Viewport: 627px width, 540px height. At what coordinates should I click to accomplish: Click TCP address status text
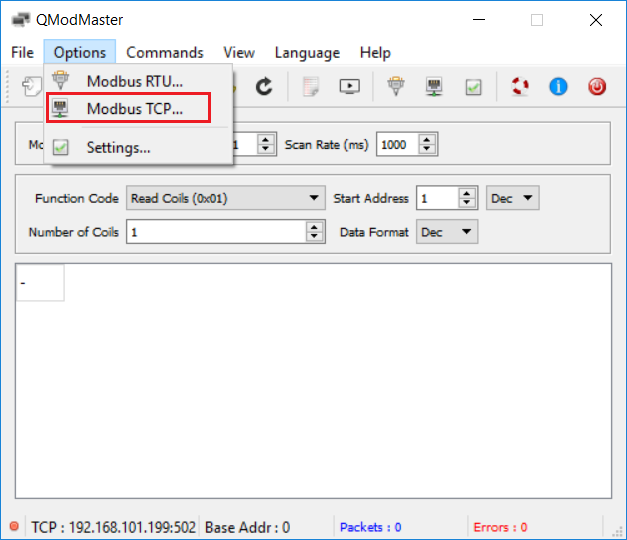click(x=114, y=527)
